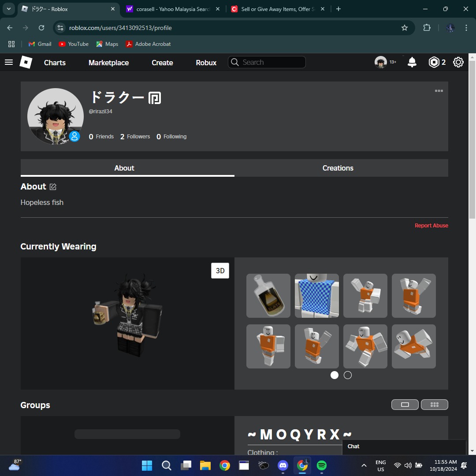Screen dimensions: 476x476
Task: Open Maps bookmark
Action: pyautogui.click(x=107, y=44)
